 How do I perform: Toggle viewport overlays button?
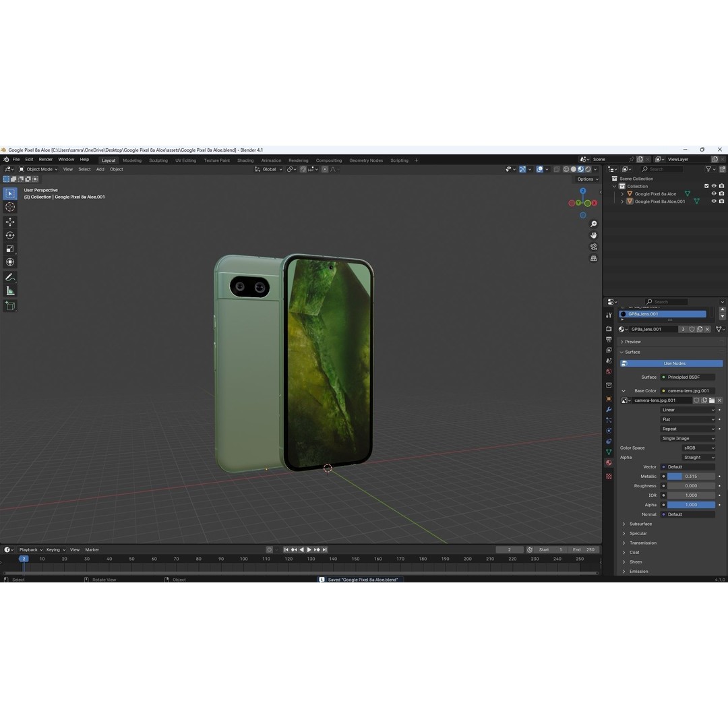tap(539, 169)
